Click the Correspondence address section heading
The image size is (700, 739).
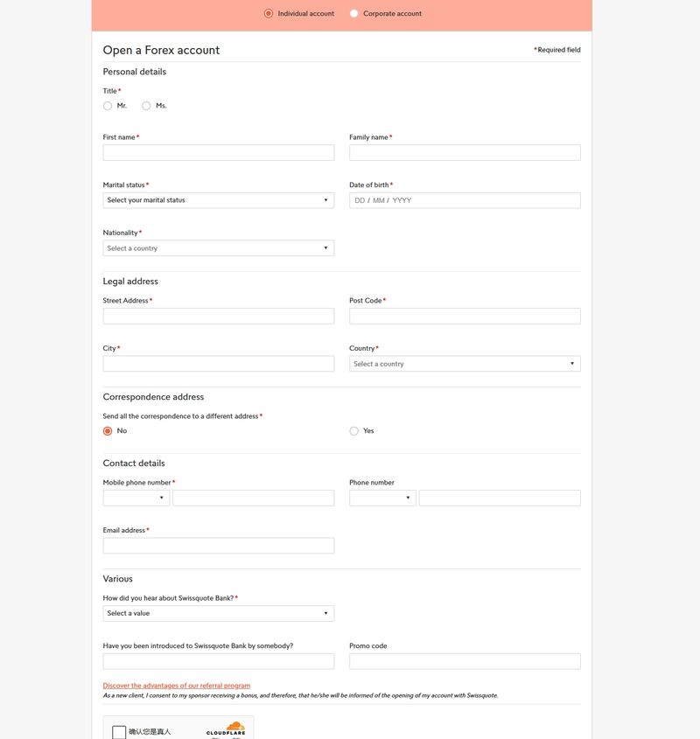[x=153, y=397]
